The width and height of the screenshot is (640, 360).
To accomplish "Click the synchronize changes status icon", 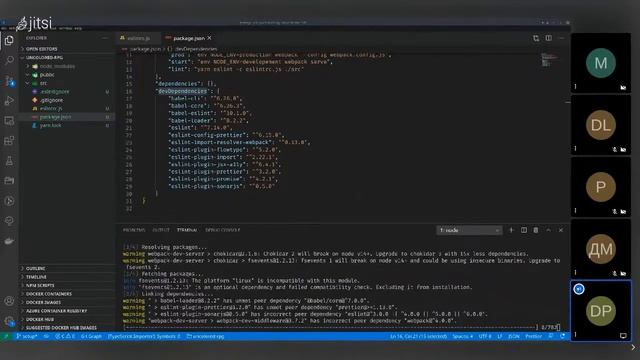I will (46, 337).
